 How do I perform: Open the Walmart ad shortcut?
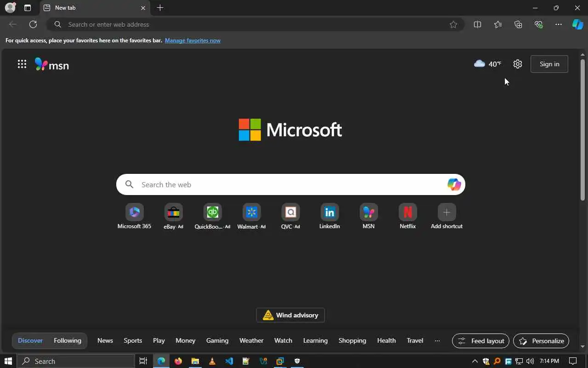pyautogui.click(x=251, y=216)
